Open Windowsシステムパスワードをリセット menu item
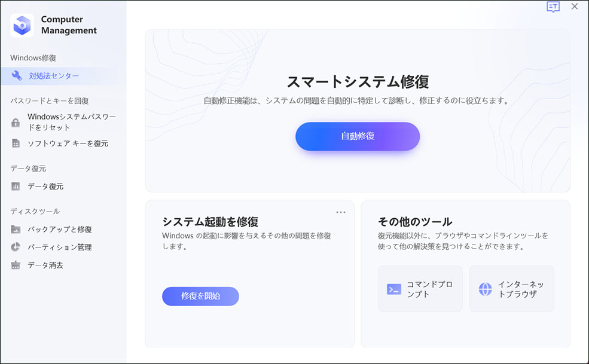The image size is (589, 364). pos(72,122)
